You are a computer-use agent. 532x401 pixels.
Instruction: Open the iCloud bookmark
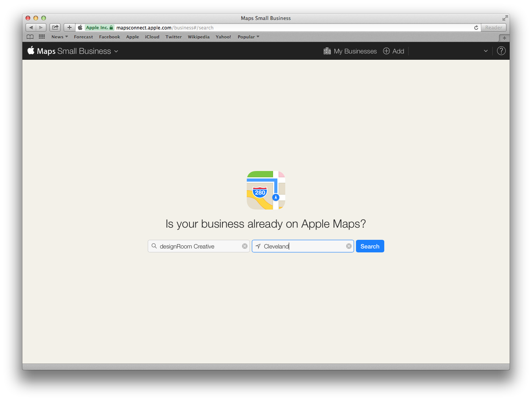click(152, 37)
